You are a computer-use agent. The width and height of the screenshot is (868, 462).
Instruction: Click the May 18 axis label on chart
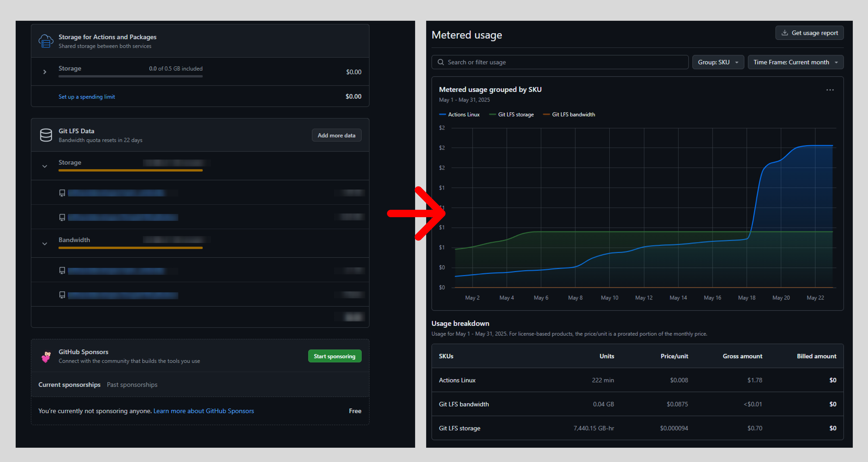pos(746,298)
